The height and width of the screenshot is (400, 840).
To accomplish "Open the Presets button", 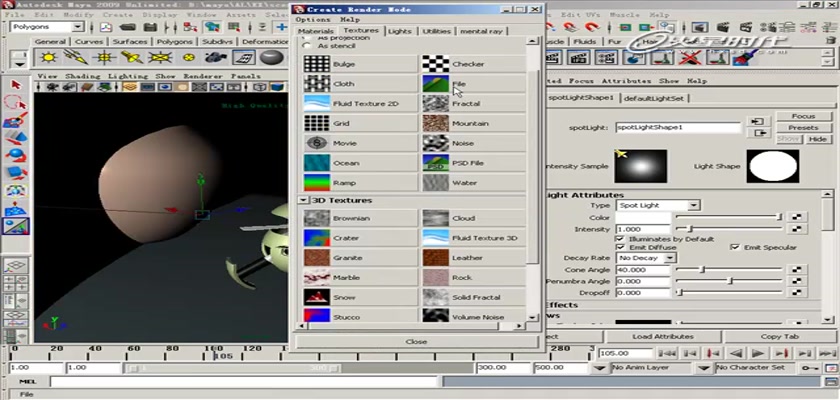I will point(803,128).
